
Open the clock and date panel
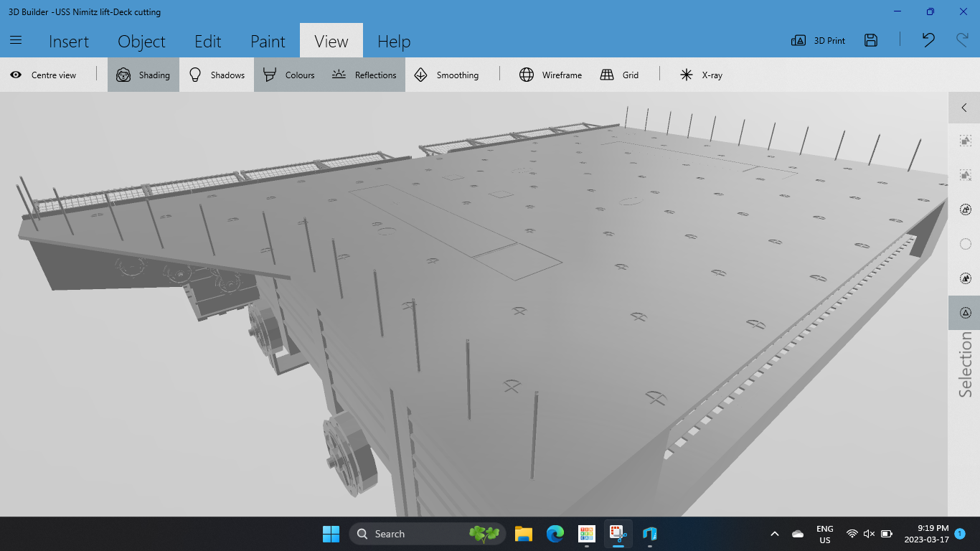pyautogui.click(x=927, y=534)
